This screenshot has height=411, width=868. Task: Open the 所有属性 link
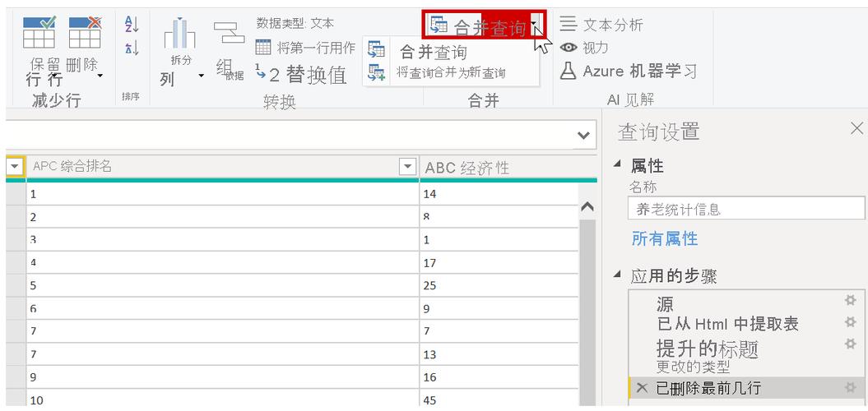[664, 239]
